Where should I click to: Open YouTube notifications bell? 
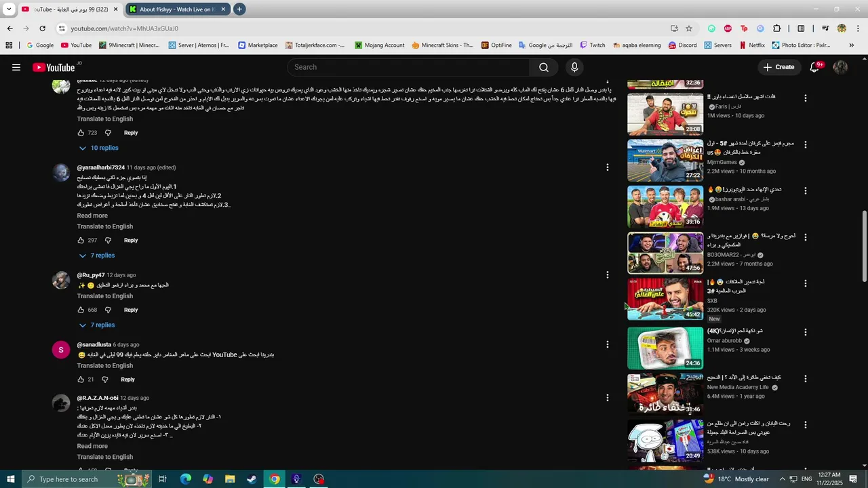pos(815,67)
